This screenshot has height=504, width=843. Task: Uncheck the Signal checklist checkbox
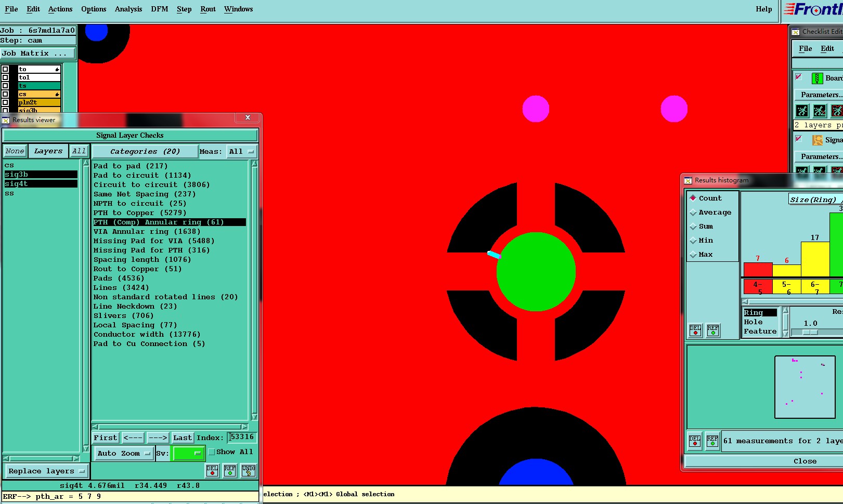point(799,139)
